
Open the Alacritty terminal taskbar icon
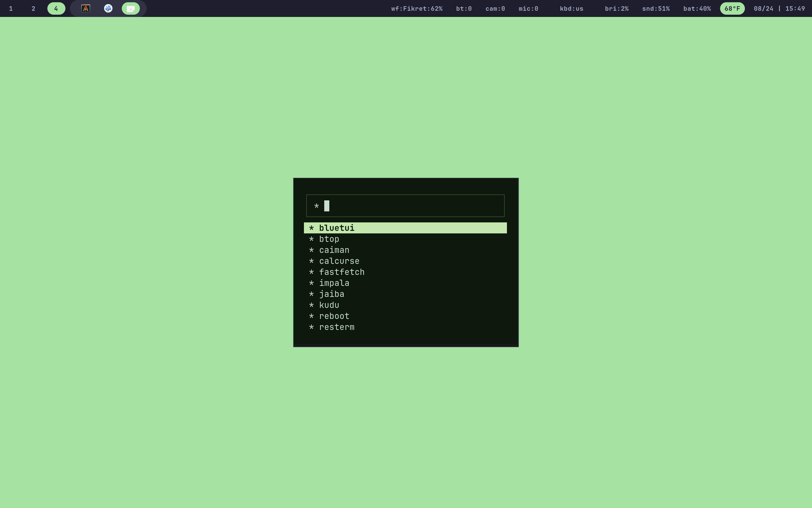coord(85,8)
